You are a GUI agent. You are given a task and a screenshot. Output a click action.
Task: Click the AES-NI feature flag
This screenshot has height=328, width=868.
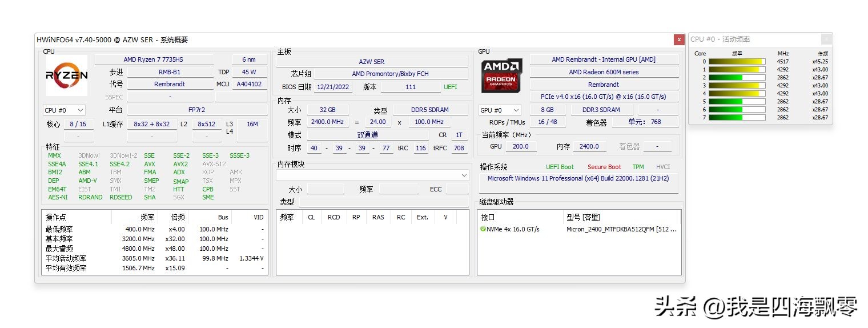[58, 197]
